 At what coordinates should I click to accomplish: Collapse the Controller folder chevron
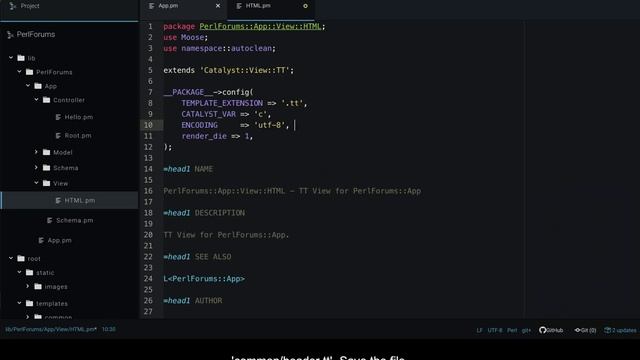pyautogui.click(x=37, y=100)
